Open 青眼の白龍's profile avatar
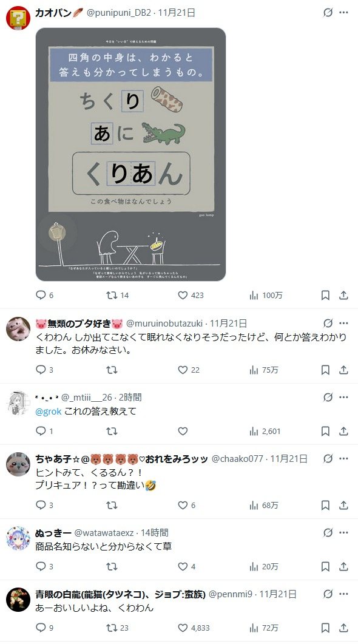Screen dimensions: 358x644 pos(18,600)
